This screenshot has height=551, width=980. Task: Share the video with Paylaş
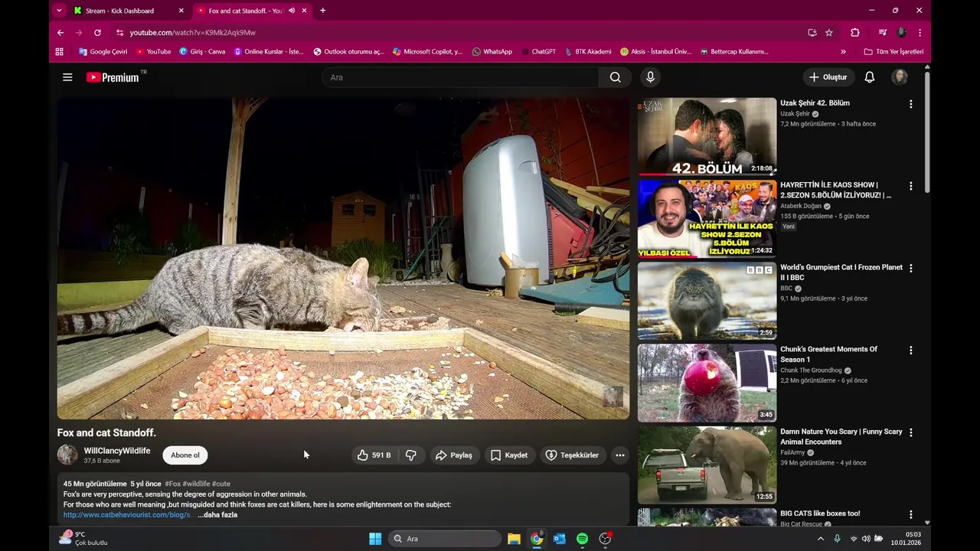pyautogui.click(x=454, y=455)
